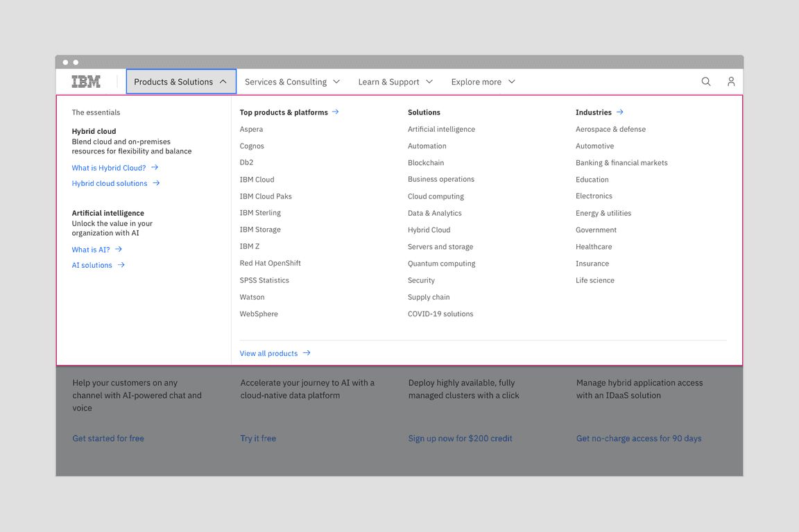Click arrow next to AI solutions
The width and height of the screenshot is (799, 532).
[x=121, y=264]
